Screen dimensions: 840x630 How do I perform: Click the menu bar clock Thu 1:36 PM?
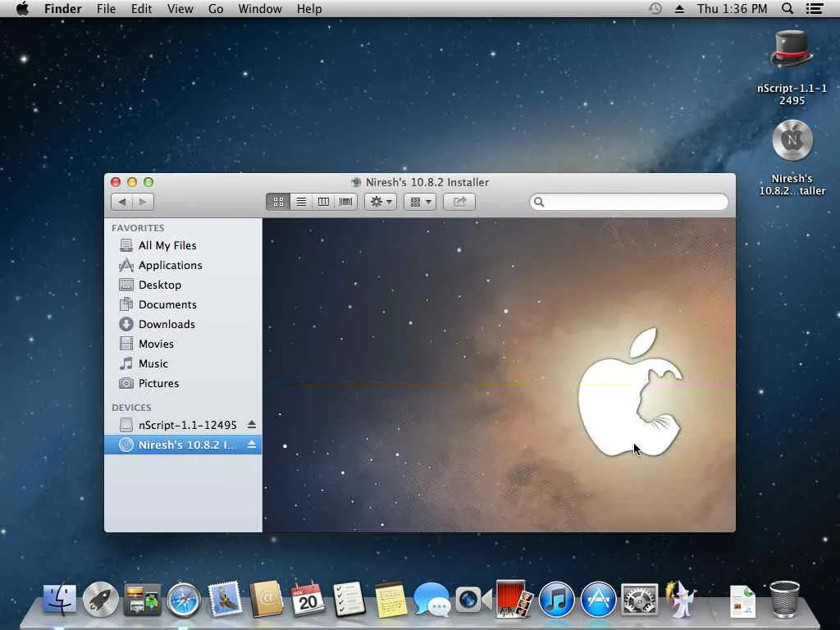[x=732, y=8]
